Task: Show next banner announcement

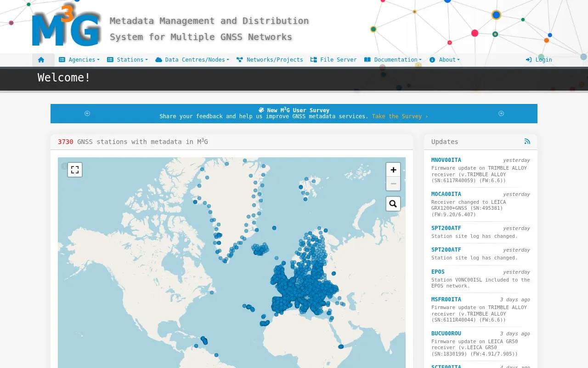Action: click(501, 114)
